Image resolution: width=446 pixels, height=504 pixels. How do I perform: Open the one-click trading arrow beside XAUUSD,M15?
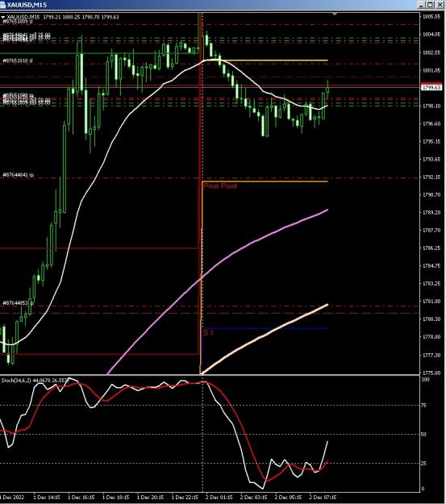[3, 17]
